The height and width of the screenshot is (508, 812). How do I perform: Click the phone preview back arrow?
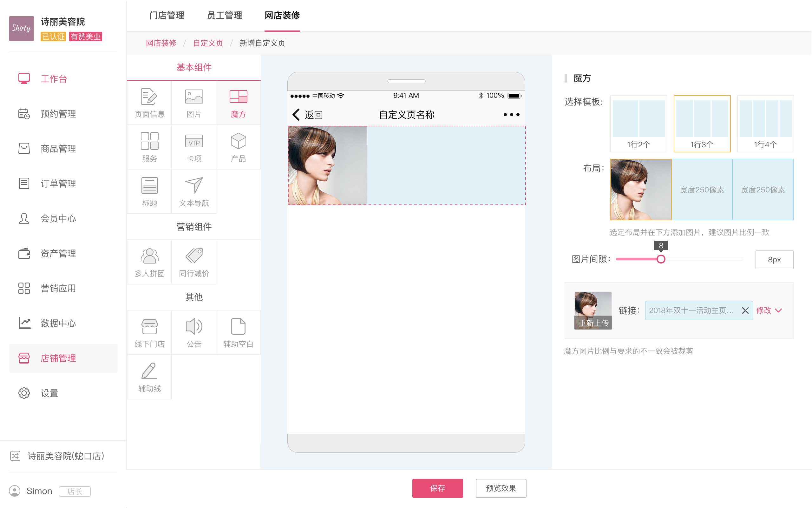[x=296, y=115]
